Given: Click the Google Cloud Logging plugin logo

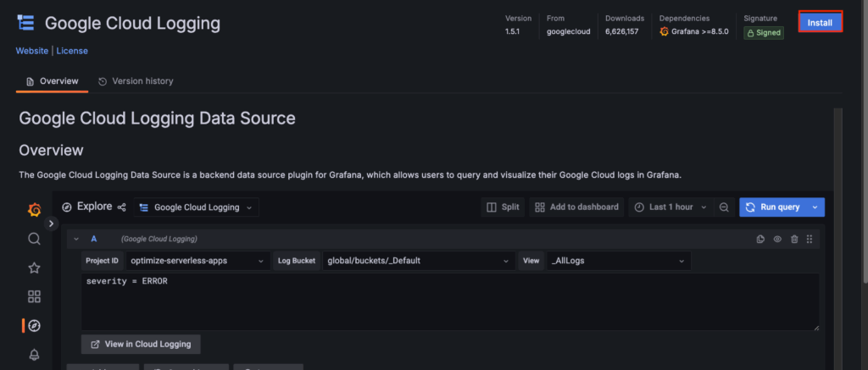Looking at the screenshot, I should tap(25, 23).
